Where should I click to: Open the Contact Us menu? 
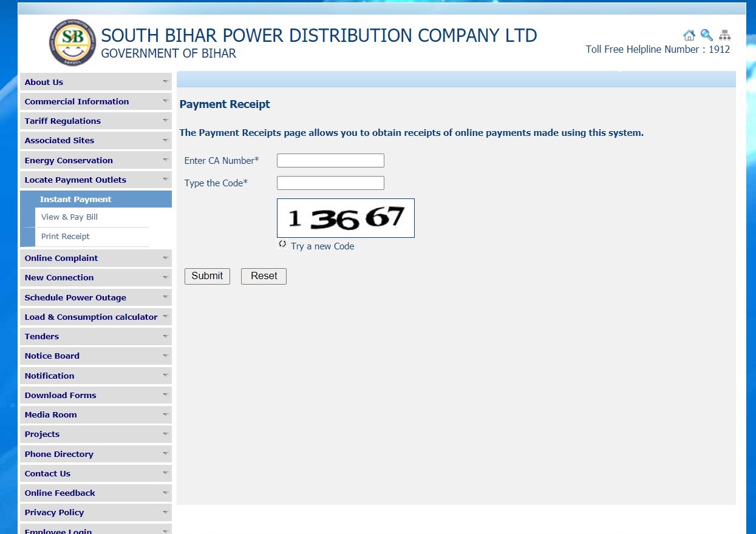96,473
